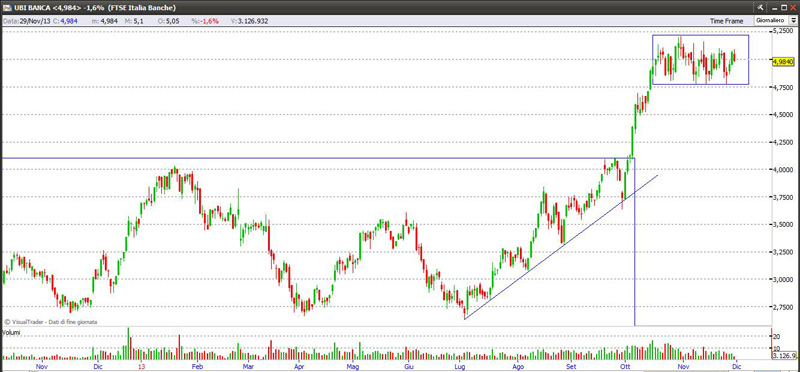
Task: Click the Apr month label on time axis
Action: (299, 366)
